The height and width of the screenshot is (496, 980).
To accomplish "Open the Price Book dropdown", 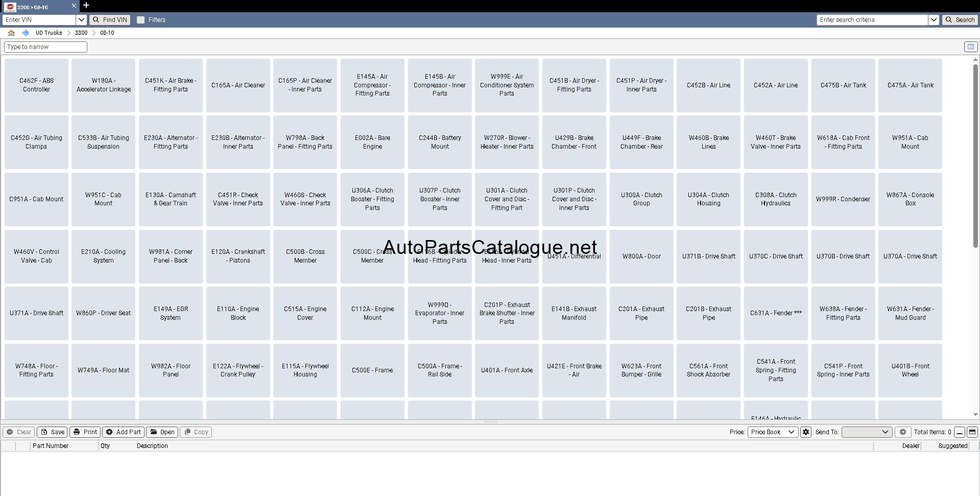I will pos(773,432).
